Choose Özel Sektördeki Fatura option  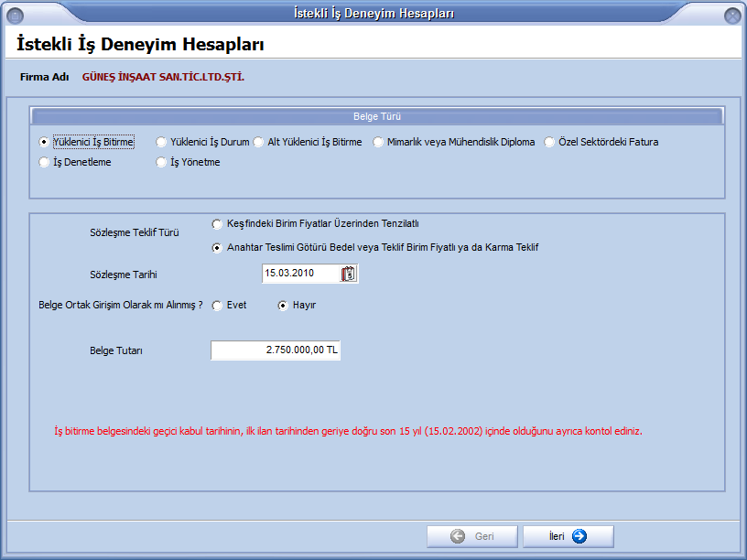547,142
